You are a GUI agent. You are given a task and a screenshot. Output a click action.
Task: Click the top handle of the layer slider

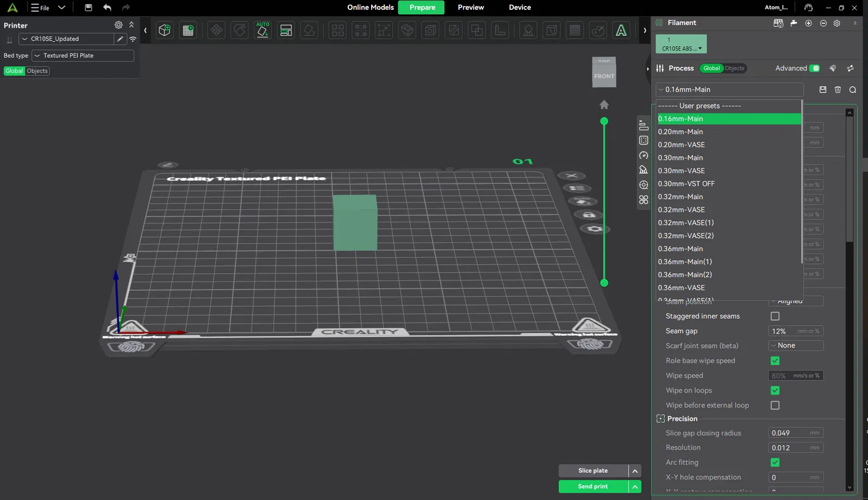coord(604,121)
